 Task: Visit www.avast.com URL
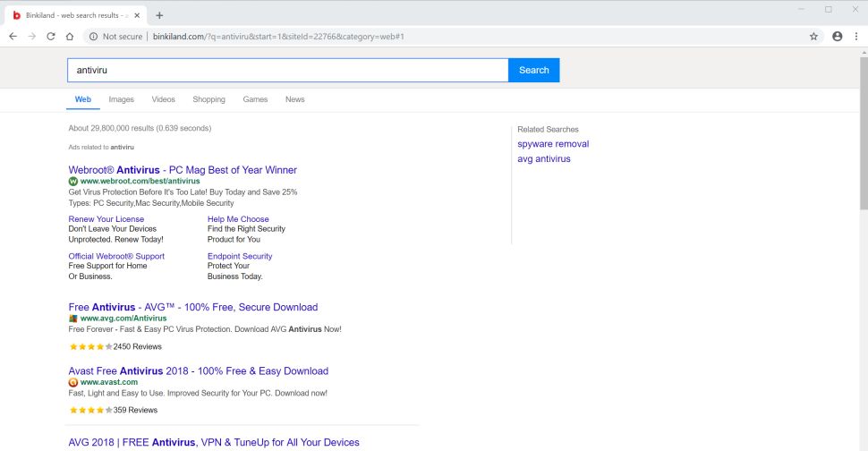pos(109,382)
